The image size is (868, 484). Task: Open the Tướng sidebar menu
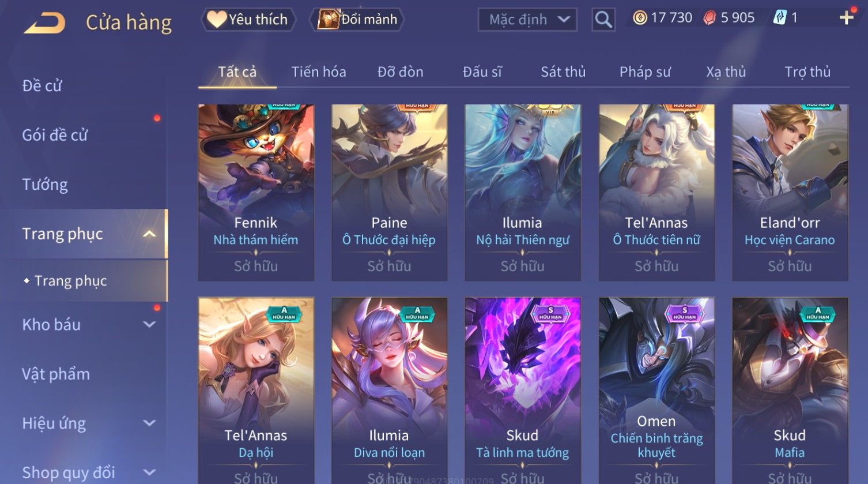[x=45, y=185]
